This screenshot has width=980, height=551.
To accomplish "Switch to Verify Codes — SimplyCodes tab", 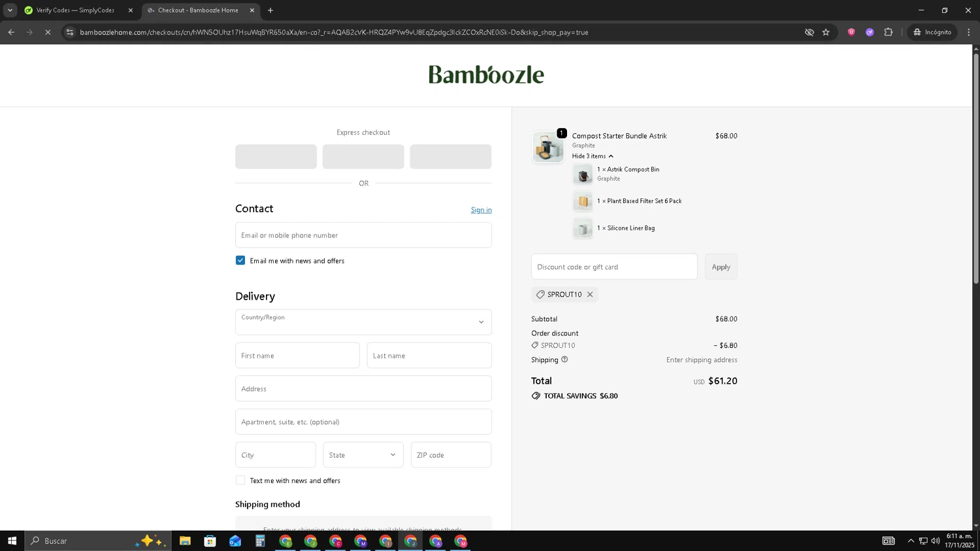I will coord(76,10).
